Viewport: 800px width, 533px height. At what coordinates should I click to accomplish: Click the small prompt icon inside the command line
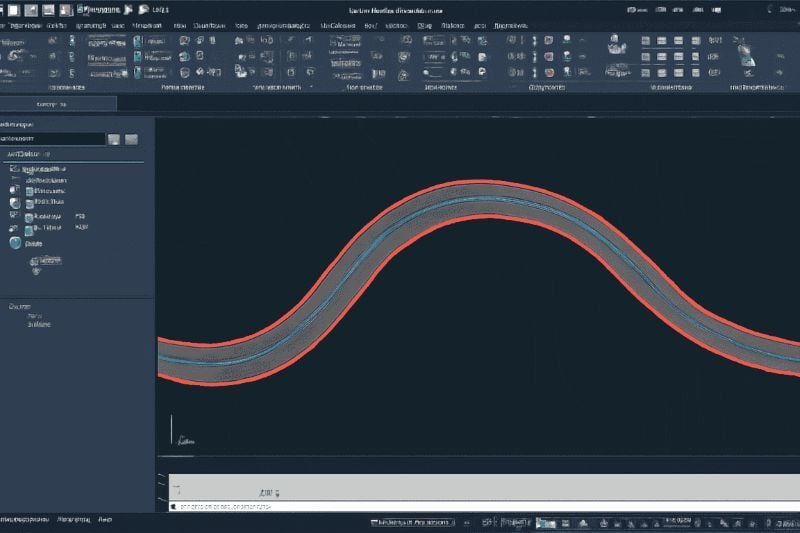[173, 506]
